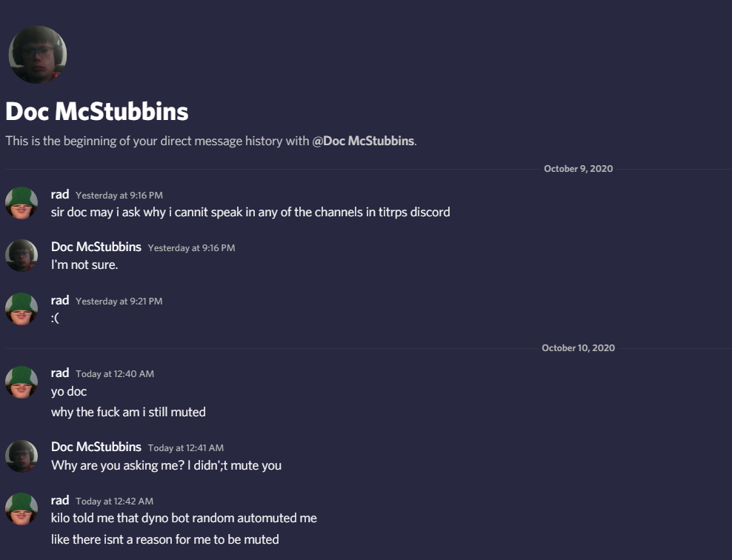Click the October 10, 2020 date divider

(x=579, y=348)
